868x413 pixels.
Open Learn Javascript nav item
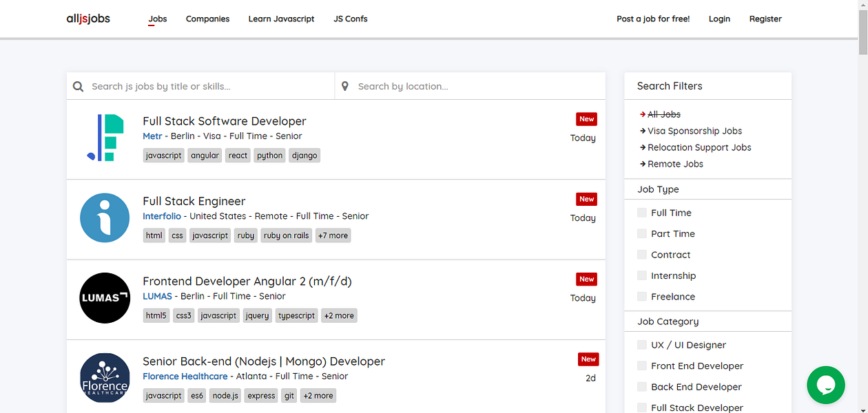[x=281, y=19]
